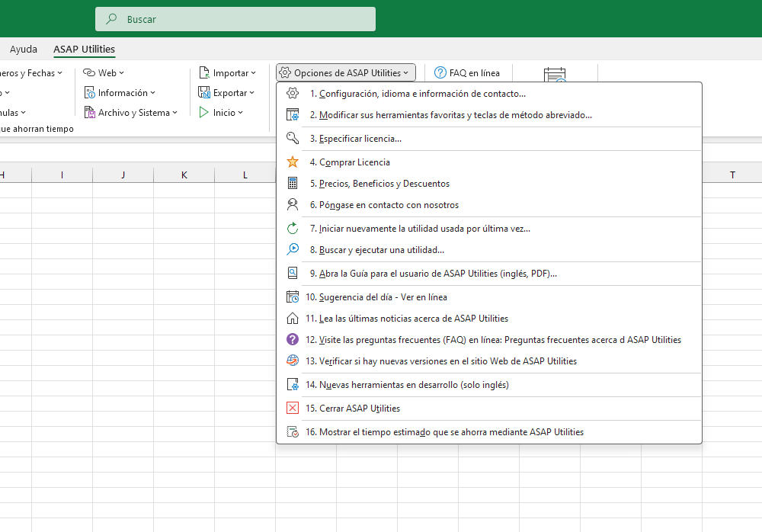
Task: Choose Lea las últimas noticias entry
Action: [489, 319]
